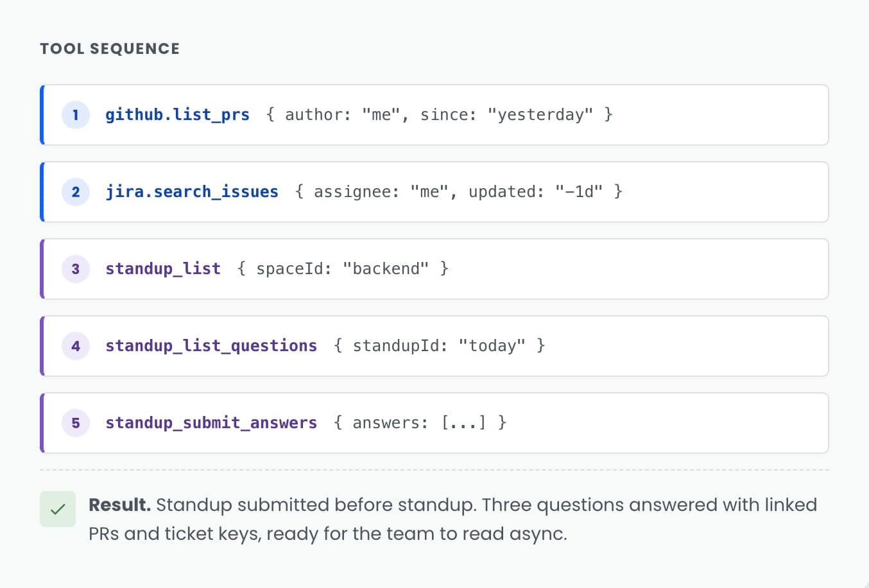Click the step 5 number badge

coord(76,423)
